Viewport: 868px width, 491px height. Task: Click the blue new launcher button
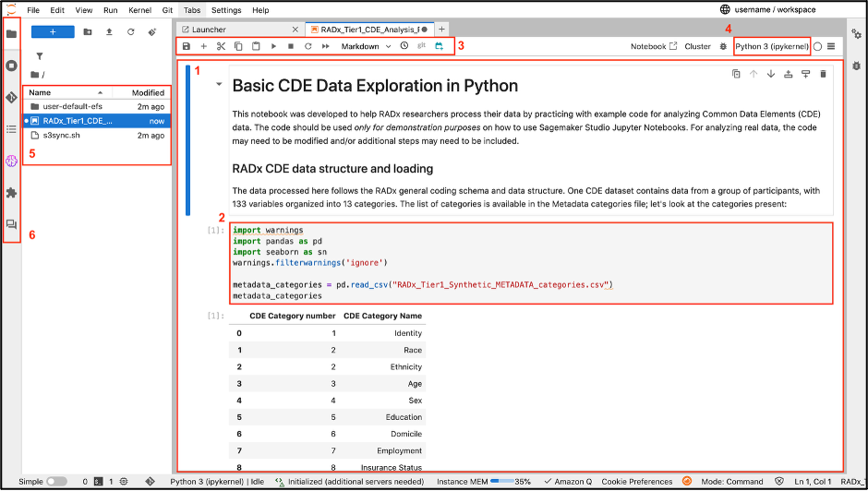(x=53, y=32)
